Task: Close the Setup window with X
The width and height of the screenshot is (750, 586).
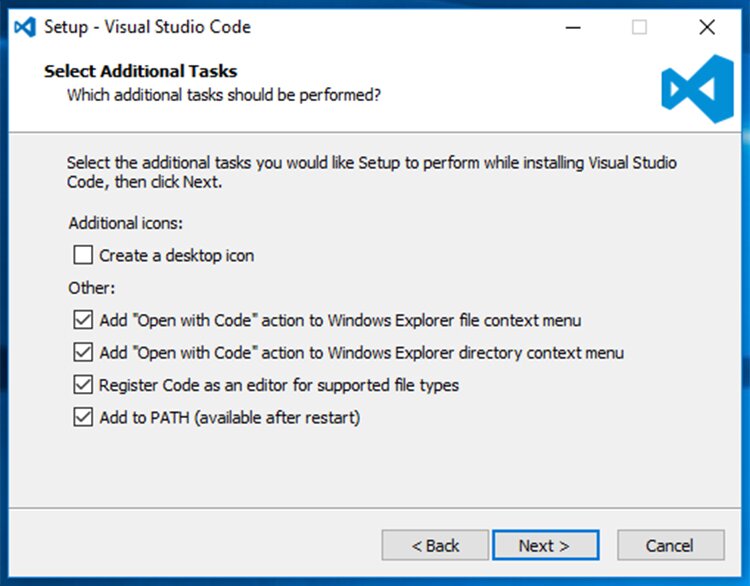Action: pyautogui.click(x=707, y=27)
